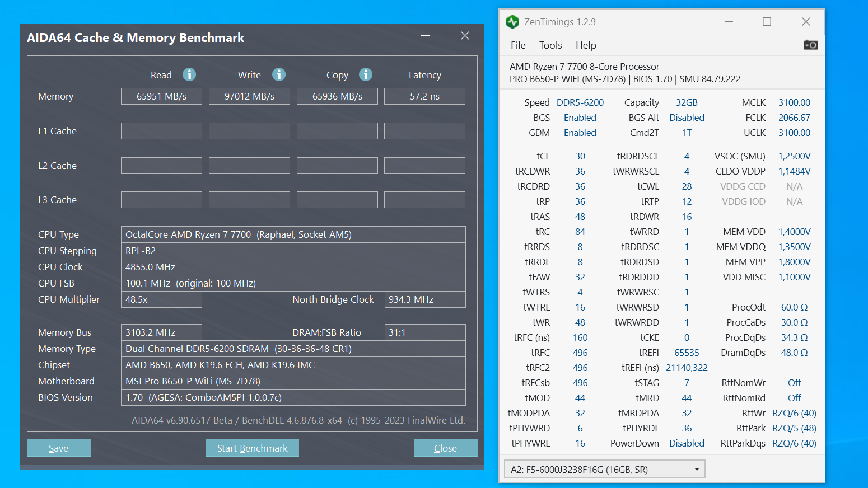
Task: Open the Tools menu in ZenTimings
Action: (550, 45)
